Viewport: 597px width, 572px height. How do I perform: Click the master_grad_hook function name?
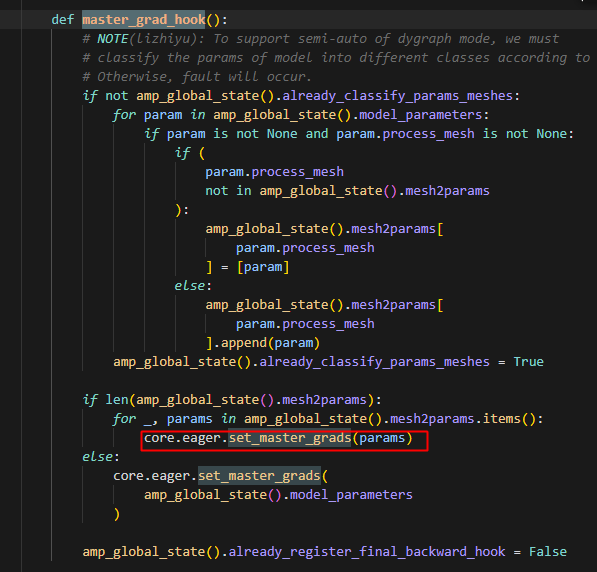point(144,20)
